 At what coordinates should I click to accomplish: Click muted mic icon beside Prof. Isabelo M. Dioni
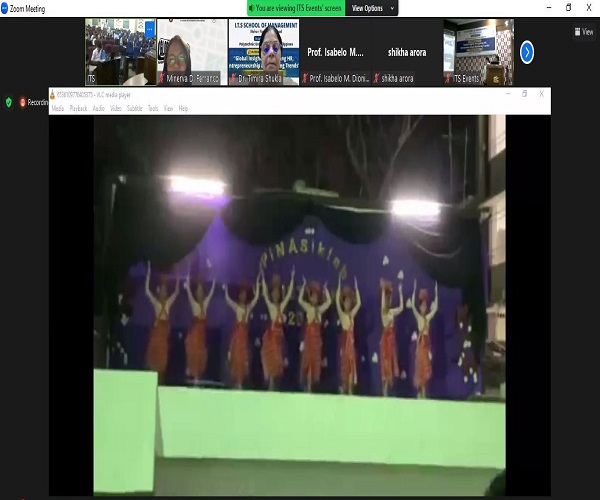coord(305,78)
